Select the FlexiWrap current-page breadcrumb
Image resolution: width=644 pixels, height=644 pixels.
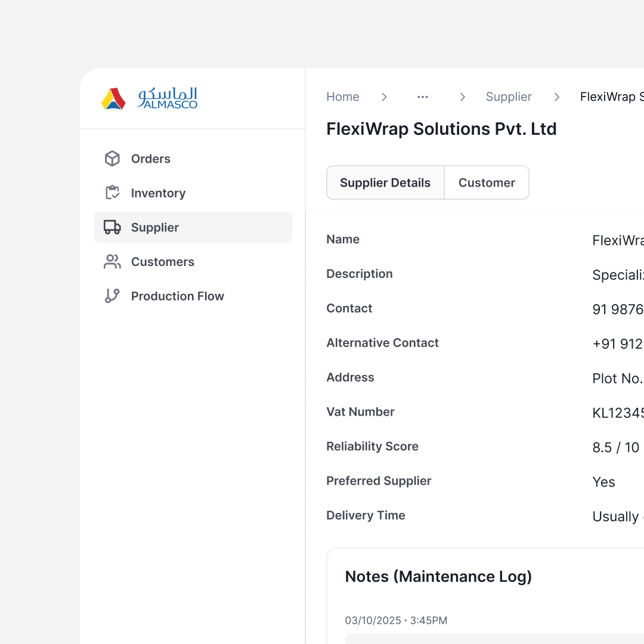611,97
